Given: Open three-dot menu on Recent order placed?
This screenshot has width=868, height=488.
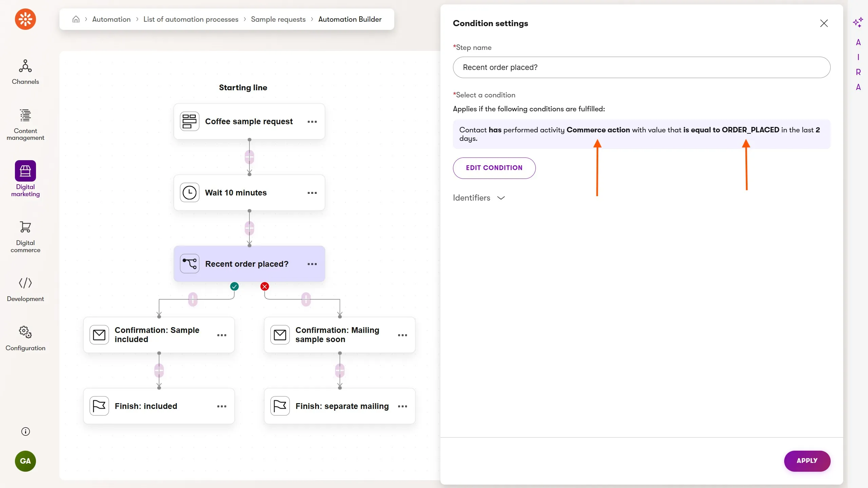Looking at the screenshot, I should pyautogui.click(x=312, y=264).
